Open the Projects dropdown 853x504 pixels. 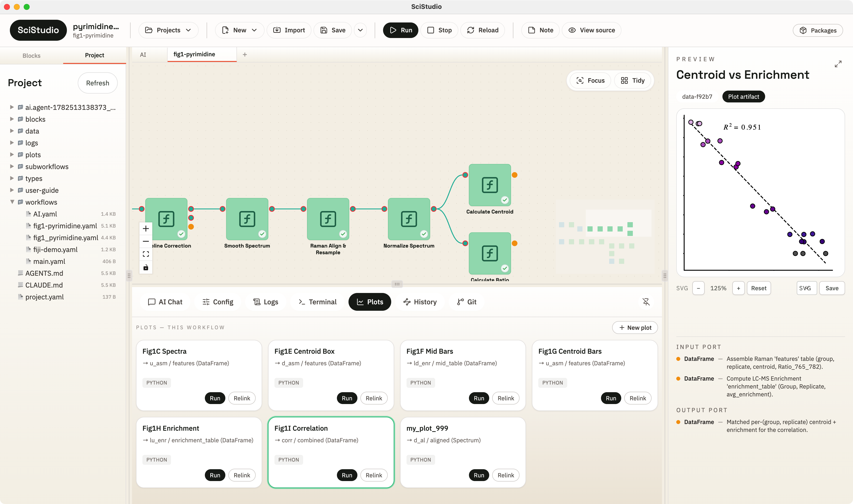pyautogui.click(x=168, y=30)
